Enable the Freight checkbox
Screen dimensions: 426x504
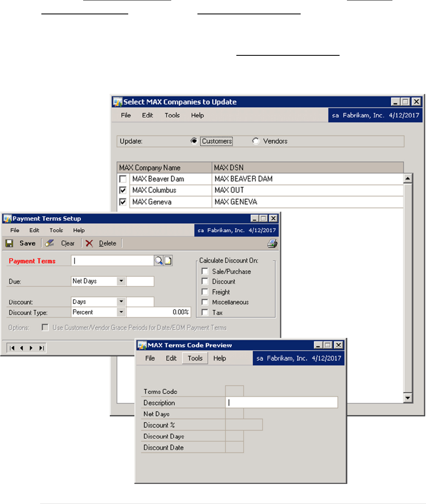point(205,292)
